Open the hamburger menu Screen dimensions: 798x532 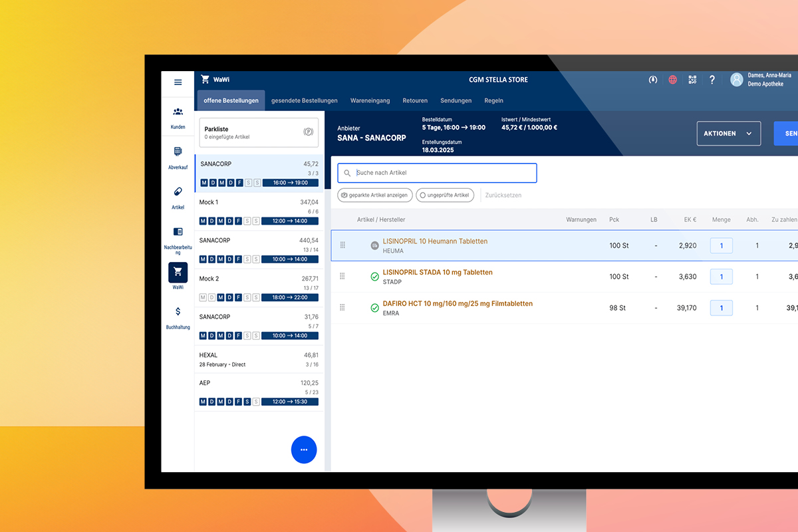(x=178, y=82)
